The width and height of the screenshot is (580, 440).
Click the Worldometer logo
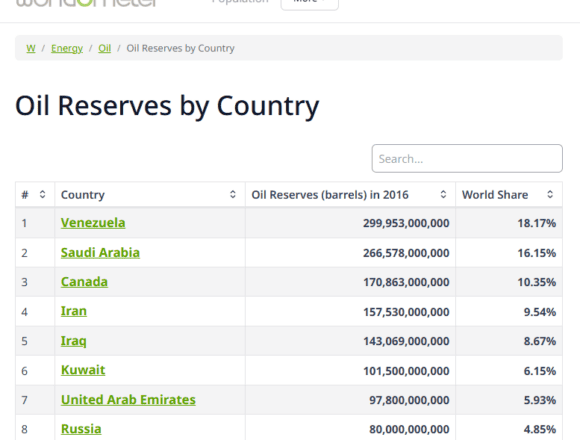pos(87,3)
